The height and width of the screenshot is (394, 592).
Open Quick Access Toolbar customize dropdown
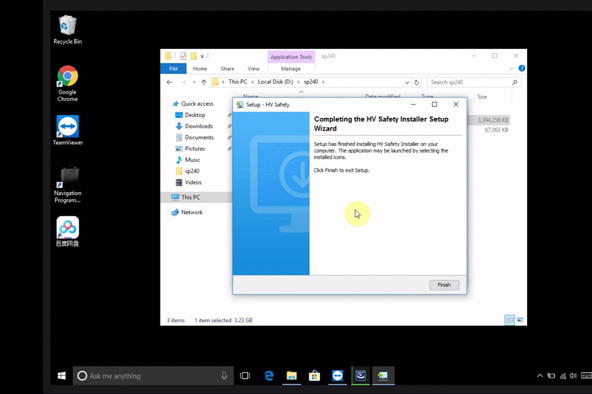pyautogui.click(x=202, y=57)
